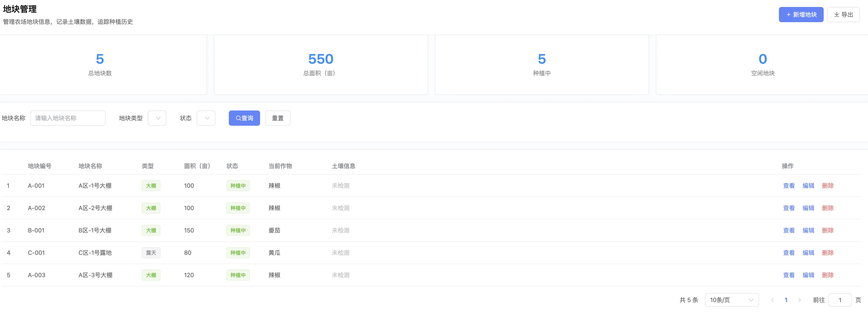Delete plot A-003
The width and height of the screenshot is (868, 313).
tap(827, 275)
